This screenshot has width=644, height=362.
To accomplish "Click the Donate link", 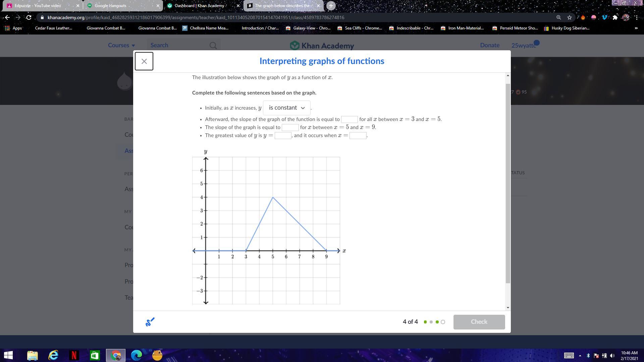I will (489, 45).
